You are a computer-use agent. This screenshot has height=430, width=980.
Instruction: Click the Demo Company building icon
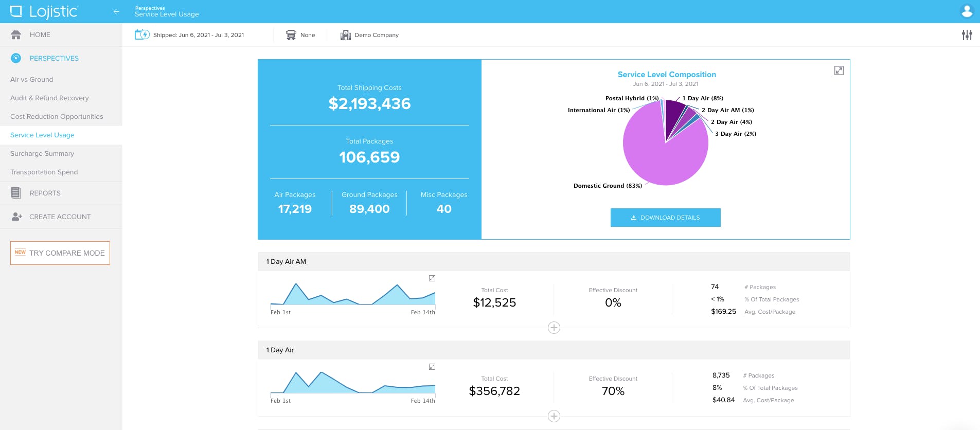[345, 35]
